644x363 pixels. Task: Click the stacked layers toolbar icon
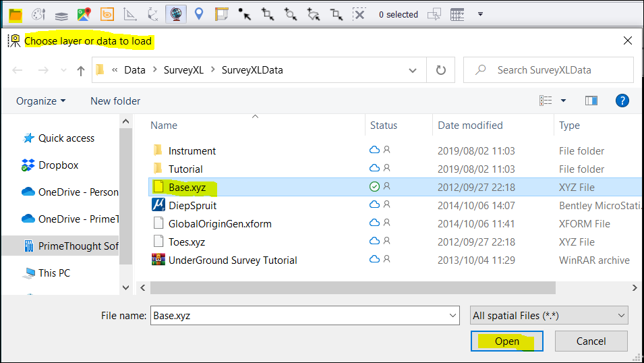click(x=61, y=14)
